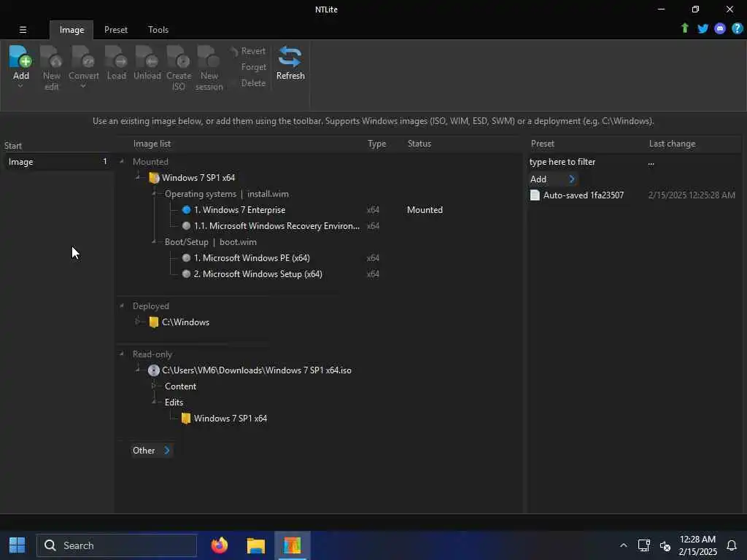Open the Windows Start button
747x560 pixels.
point(18,545)
